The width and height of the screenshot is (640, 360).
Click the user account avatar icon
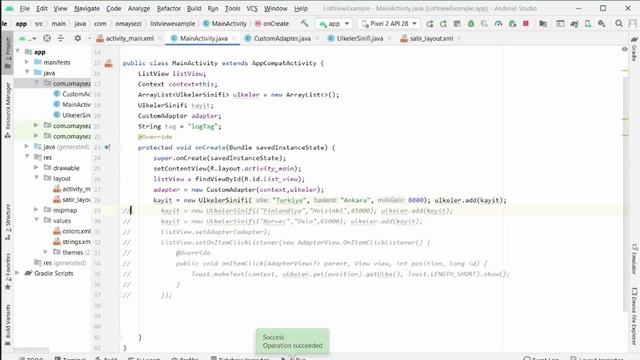click(633, 24)
